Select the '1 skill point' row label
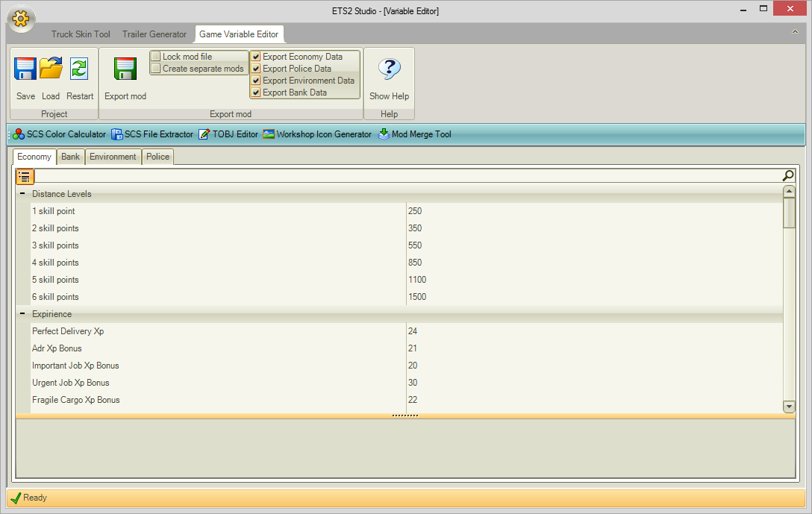Viewport: 812px width, 514px height. (x=53, y=211)
